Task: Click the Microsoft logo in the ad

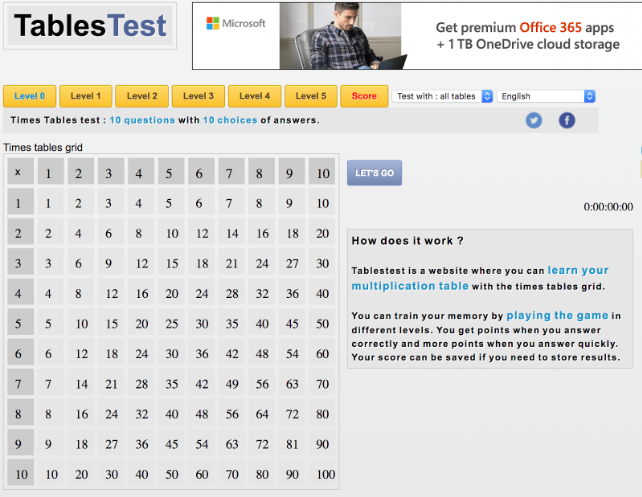Action: [x=236, y=23]
